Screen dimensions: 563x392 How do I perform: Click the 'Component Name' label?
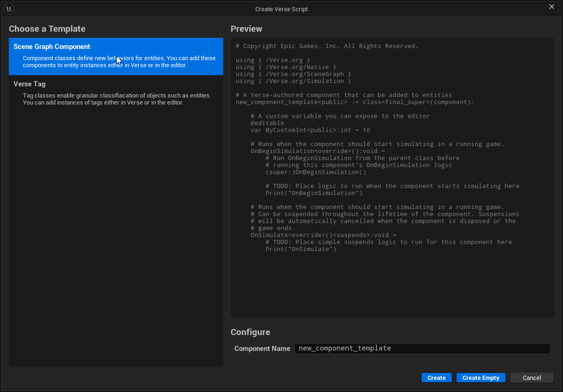[262, 349]
